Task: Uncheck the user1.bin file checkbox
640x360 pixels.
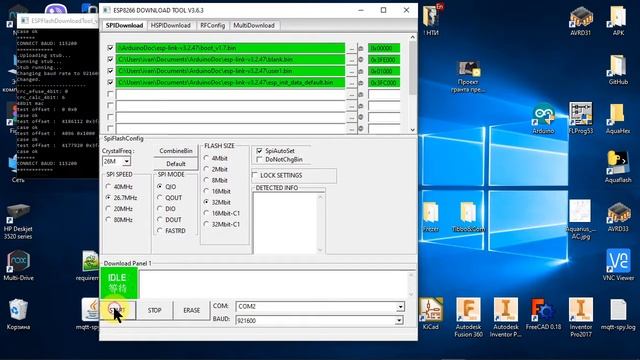Action: [110, 71]
